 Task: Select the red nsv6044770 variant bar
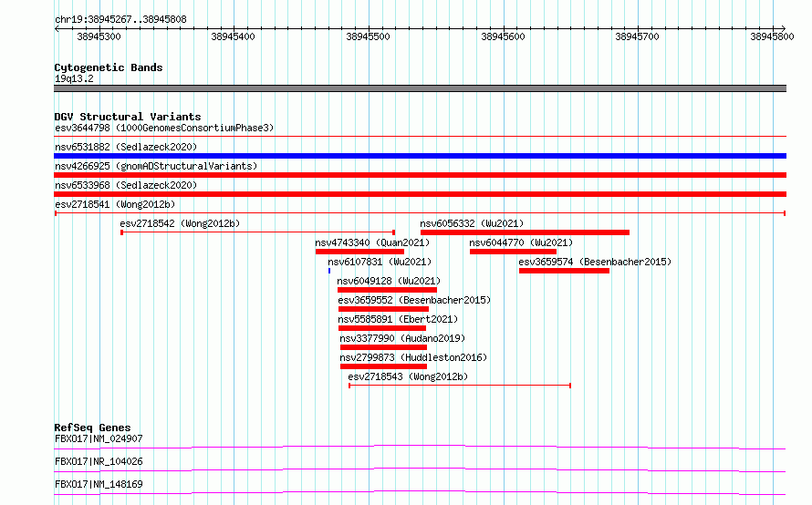(513, 252)
